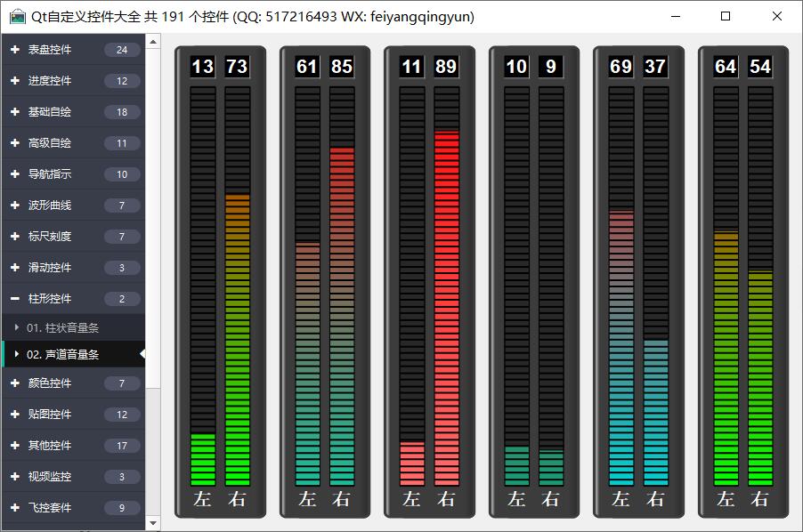Click the value display reading 69
Viewport: 803px width, 532px height.
click(620, 67)
